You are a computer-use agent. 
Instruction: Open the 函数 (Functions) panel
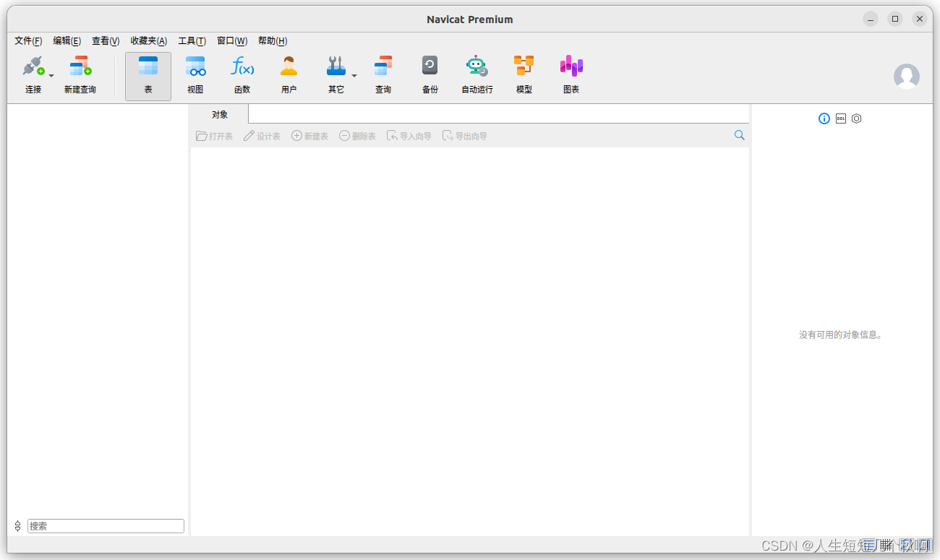point(242,74)
